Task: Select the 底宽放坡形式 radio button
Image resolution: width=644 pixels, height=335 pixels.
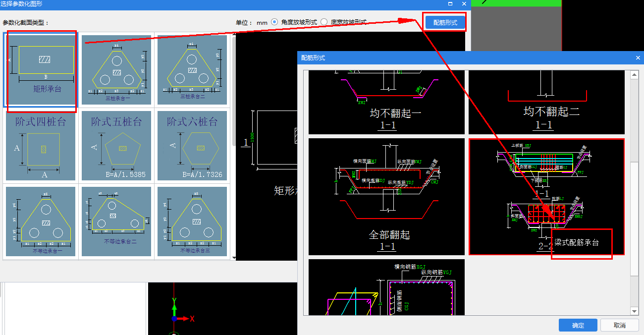Action: point(324,22)
